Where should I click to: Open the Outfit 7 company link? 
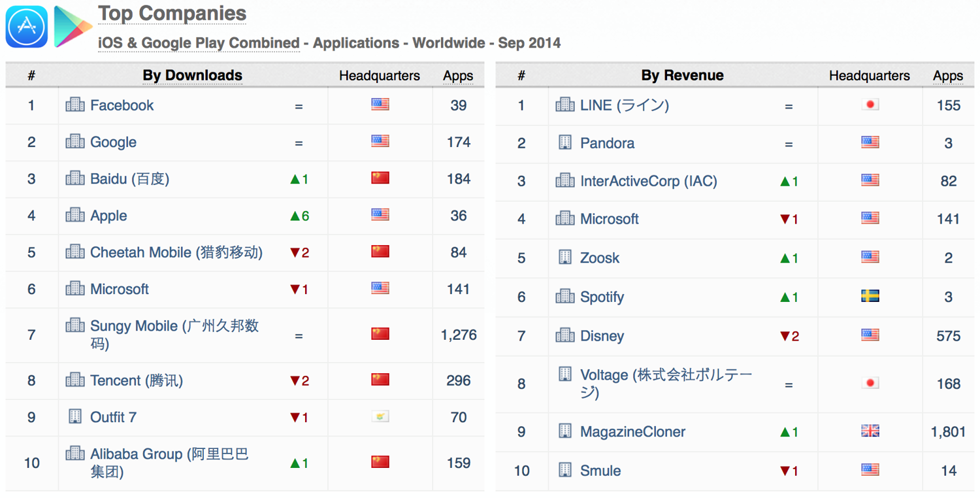tap(114, 417)
